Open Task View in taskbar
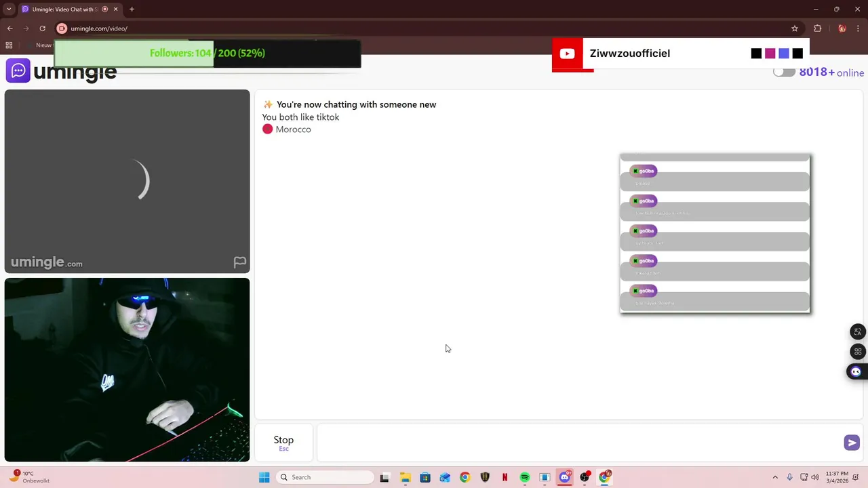The width and height of the screenshot is (868, 488). click(384, 477)
